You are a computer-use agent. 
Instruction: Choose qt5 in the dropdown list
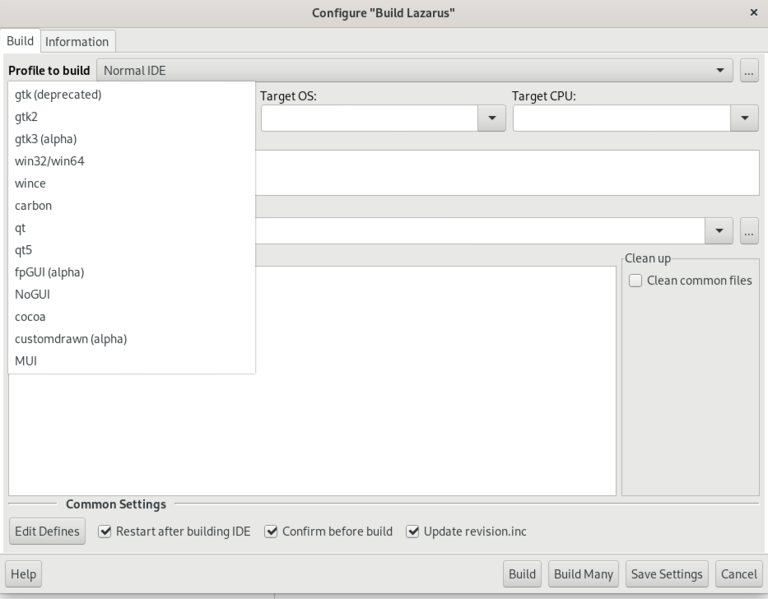[x=23, y=250]
